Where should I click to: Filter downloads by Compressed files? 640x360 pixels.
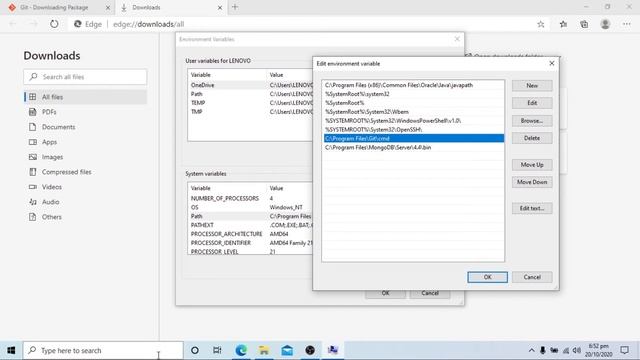pyautogui.click(x=85, y=172)
